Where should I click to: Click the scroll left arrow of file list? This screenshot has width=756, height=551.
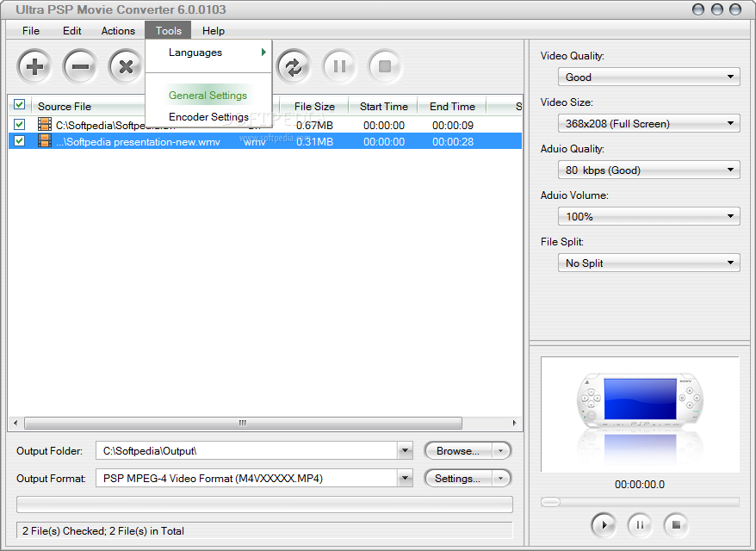click(15, 423)
